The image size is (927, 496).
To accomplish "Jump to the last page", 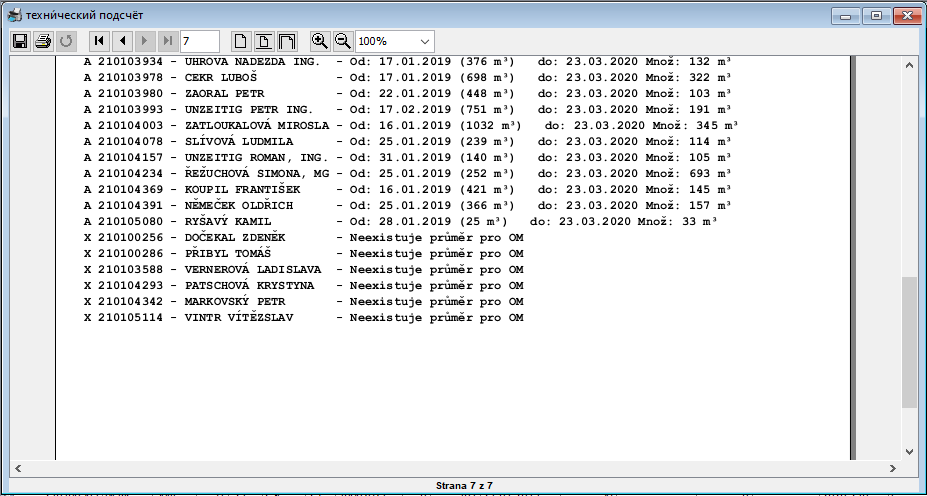I will coord(168,41).
